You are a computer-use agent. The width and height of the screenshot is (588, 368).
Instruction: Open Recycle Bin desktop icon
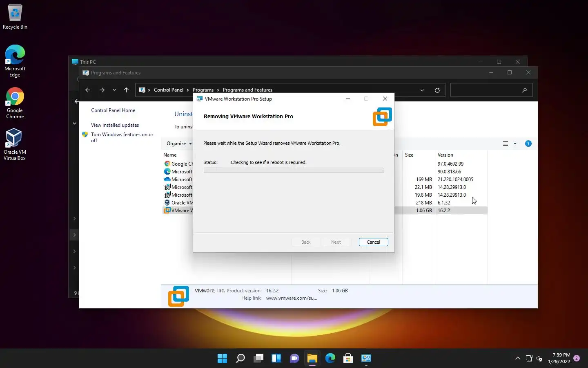click(15, 17)
